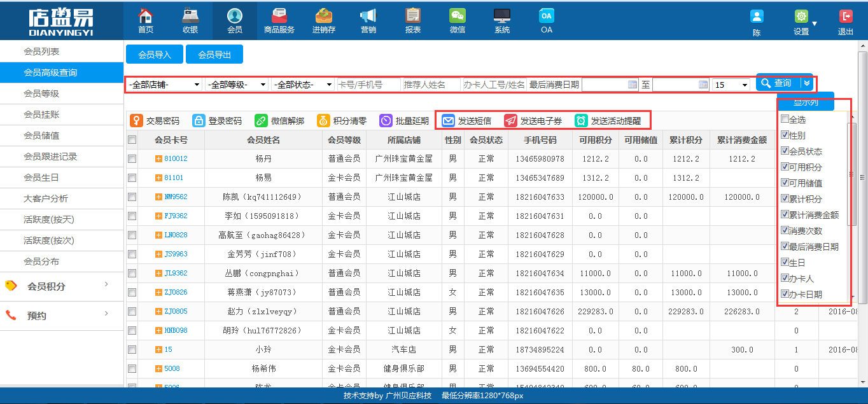Viewport: 868px width, 404px height.
Task: Open the 微信 WeChat icon
Action: [457, 16]
